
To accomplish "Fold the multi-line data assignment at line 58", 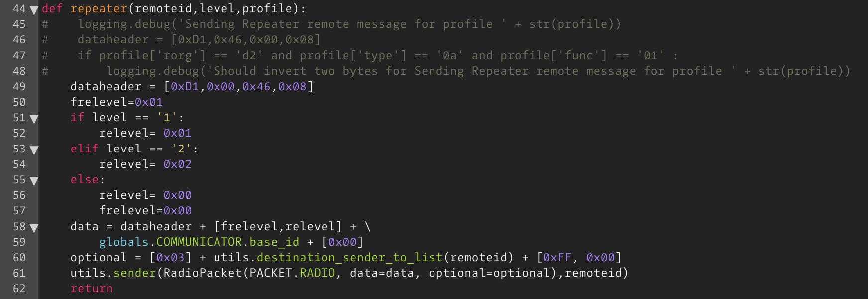I will click(x=34, y=228).
